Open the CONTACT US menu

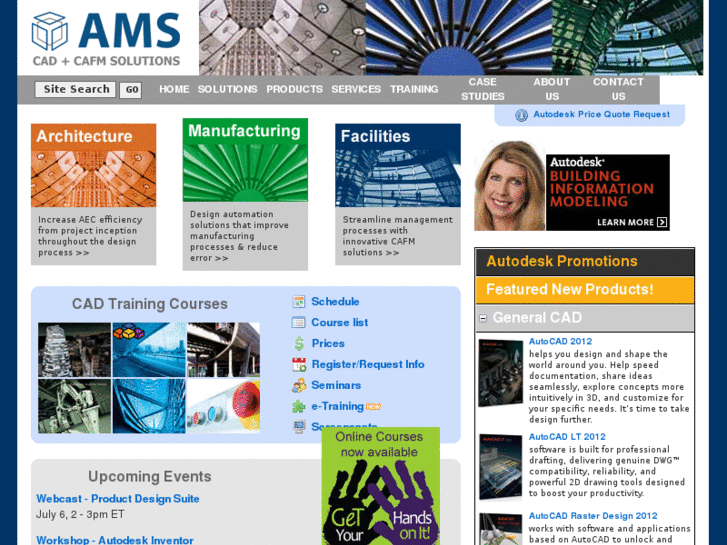pos(618,89)
